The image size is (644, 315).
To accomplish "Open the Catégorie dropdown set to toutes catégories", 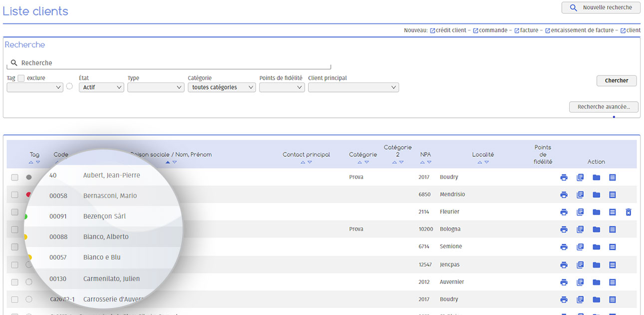I will coord(222,87).
